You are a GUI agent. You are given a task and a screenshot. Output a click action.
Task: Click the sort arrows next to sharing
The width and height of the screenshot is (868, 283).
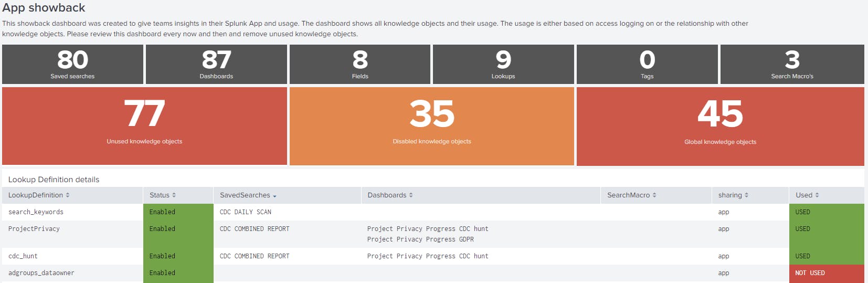pyautogui.click(x=746, y=195)
